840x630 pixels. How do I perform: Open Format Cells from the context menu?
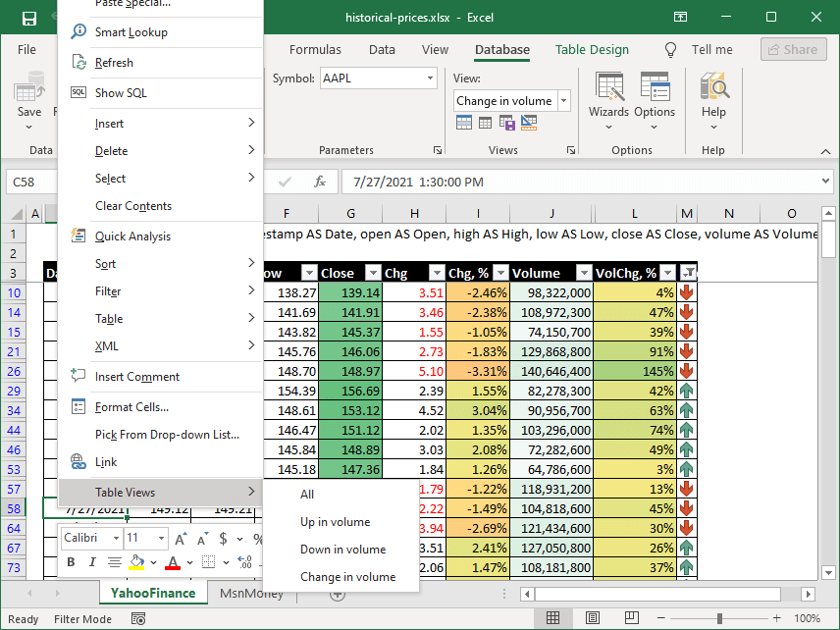pyautogui.click(x=125, y=405)
